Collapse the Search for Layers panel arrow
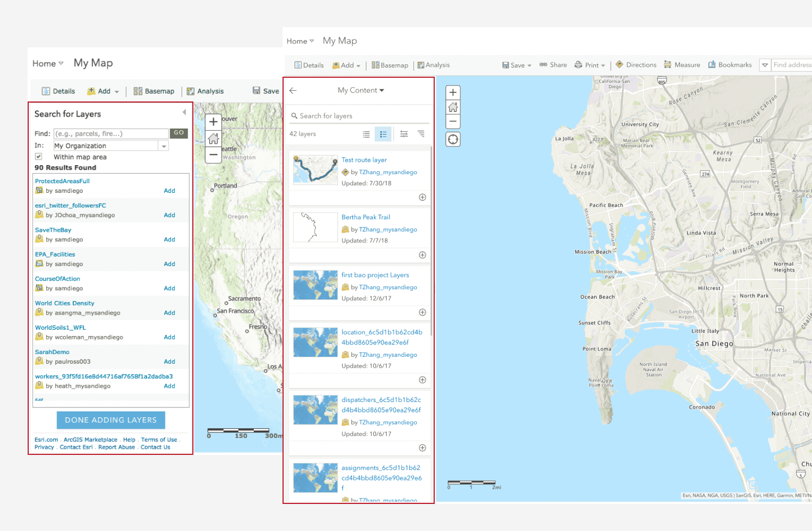The width and height of the screenshot is (812, 531). point(184,112)
